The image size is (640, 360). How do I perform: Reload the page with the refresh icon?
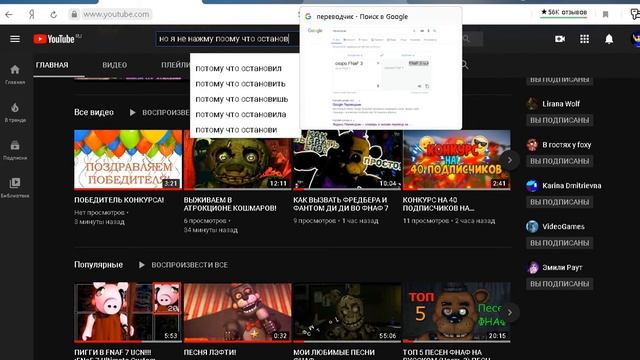tap(53, 15)
